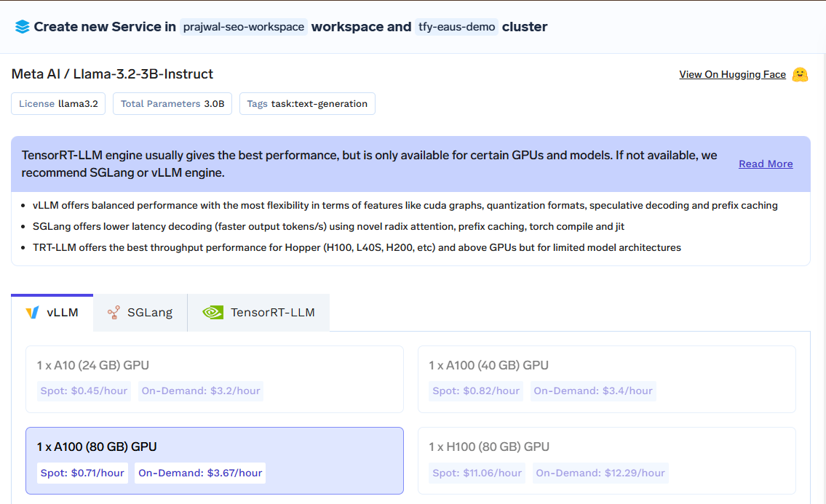Screen dimensions: 826x504
Task: Choose On-Demand: $3.67/hour pricing option
Action: (x=200, y=473)
